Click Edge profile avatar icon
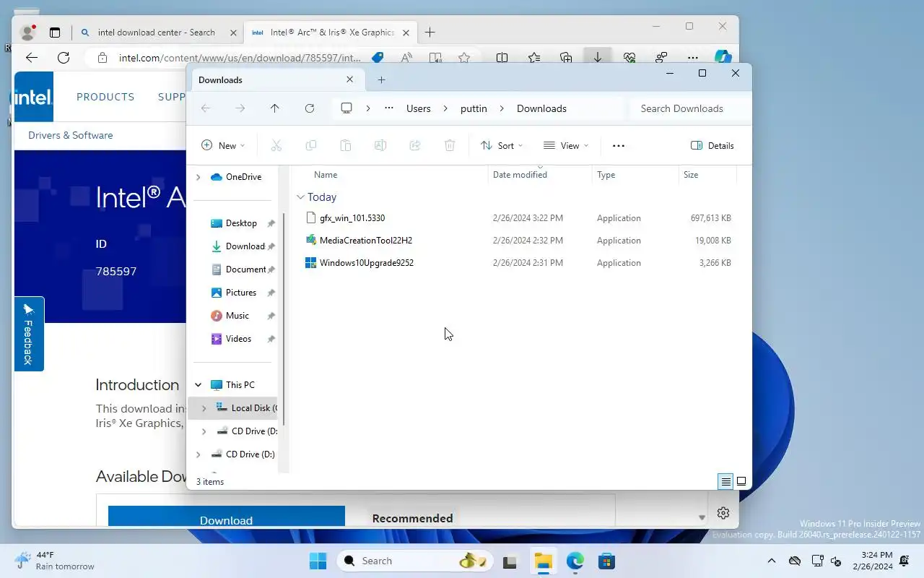Screen dimensions: 924x578 click(x=28, y=32)
